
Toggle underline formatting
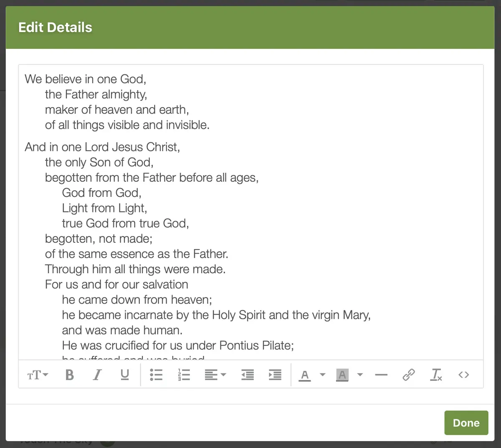point(125,375)
